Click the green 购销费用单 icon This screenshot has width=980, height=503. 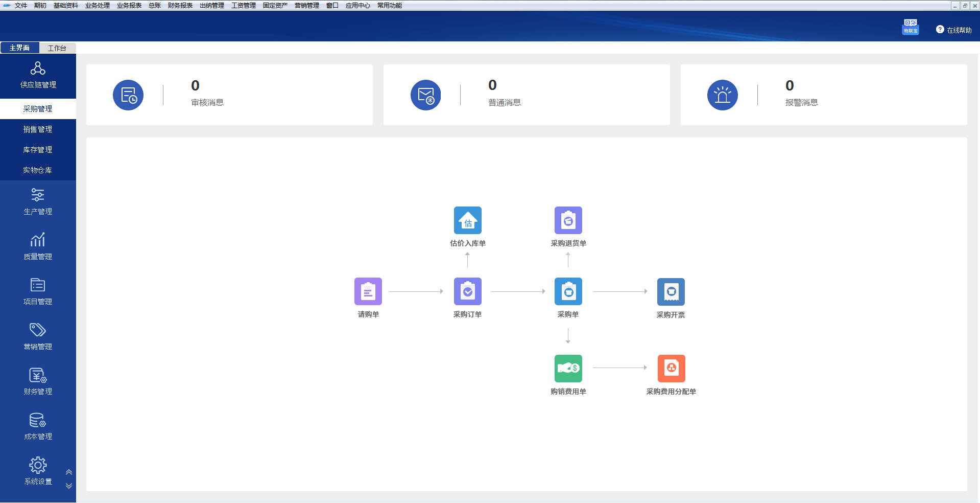(568, 369)
